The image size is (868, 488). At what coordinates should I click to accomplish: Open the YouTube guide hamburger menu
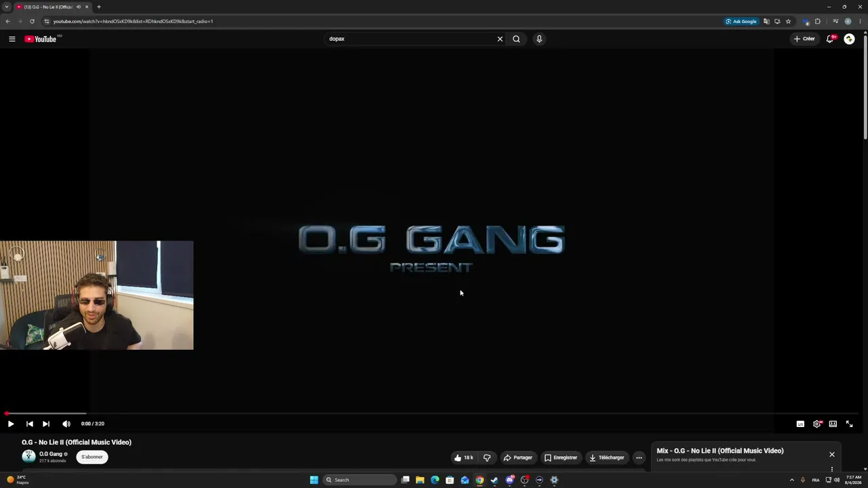pos(12,39)
